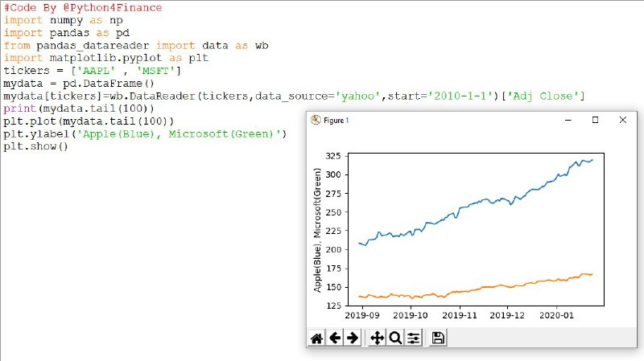This screenshot has height=361, width=644.
Task: Click the matplotlib.pyplot import line
Action: 106,58
